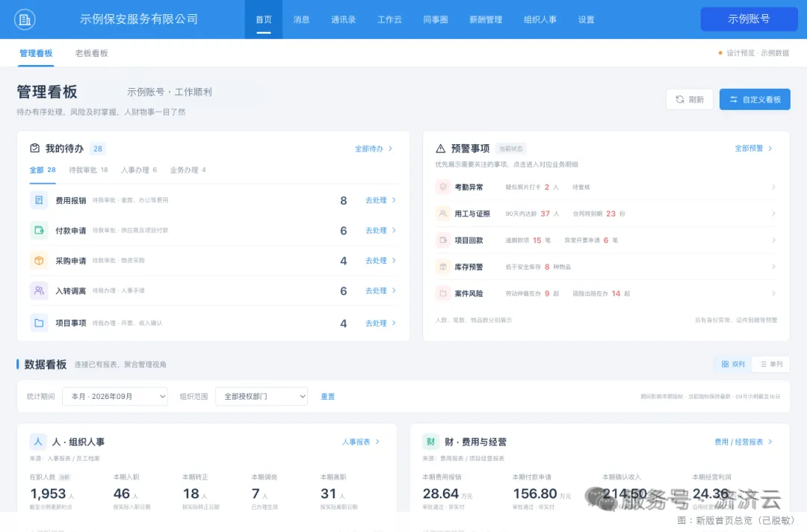Go to 首页 in top navigation
The image size is (807, 532).
(264, 19)
